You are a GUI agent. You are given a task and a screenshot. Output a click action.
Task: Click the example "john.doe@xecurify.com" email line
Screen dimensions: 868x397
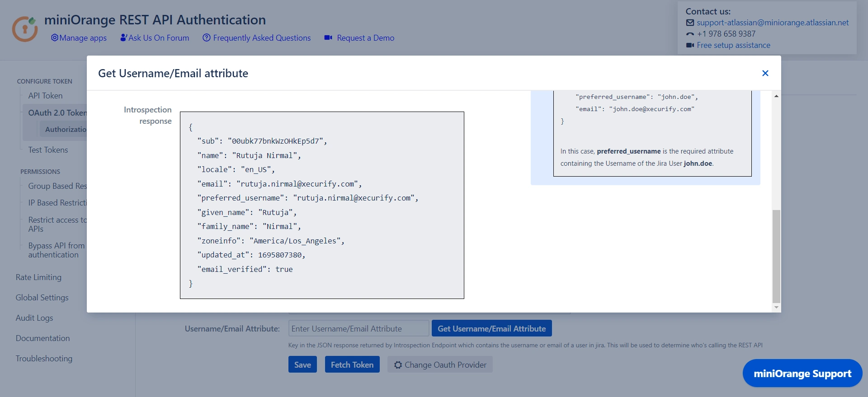click(x=635, y=109)
